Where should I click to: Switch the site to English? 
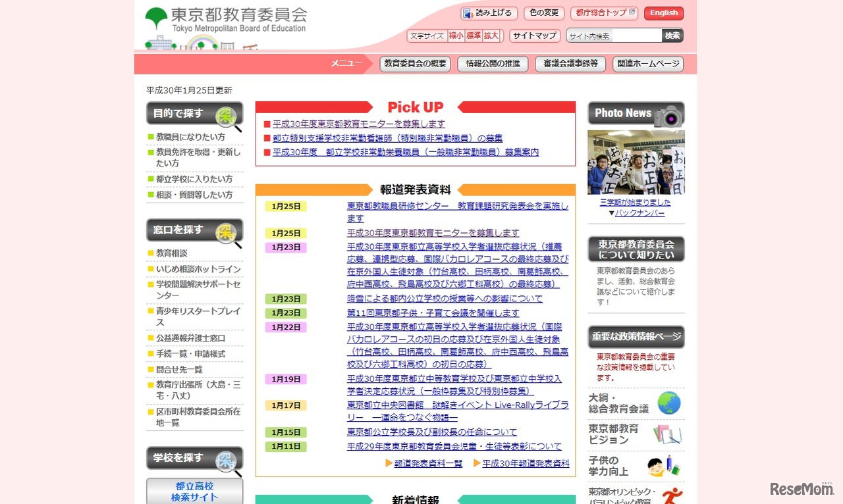click(663, 13)
